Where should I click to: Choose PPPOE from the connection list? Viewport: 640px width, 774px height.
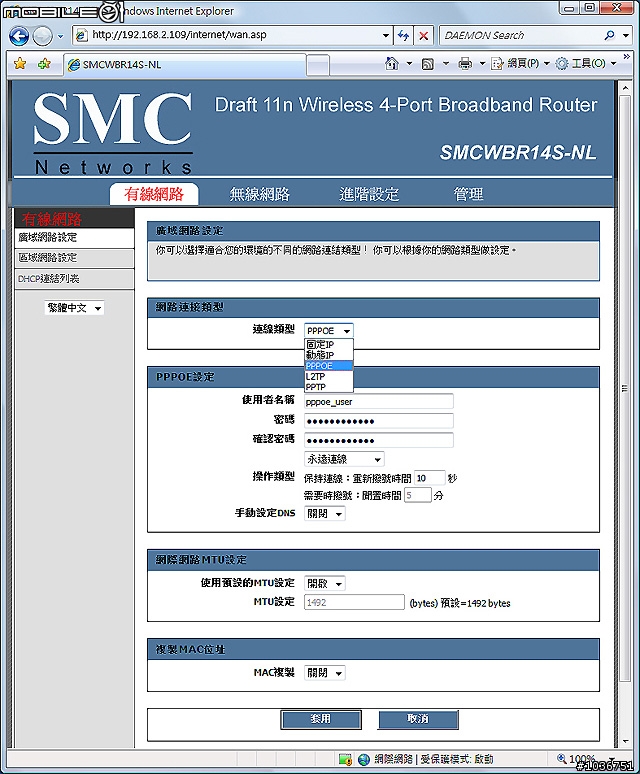click(x=329, y=366)
